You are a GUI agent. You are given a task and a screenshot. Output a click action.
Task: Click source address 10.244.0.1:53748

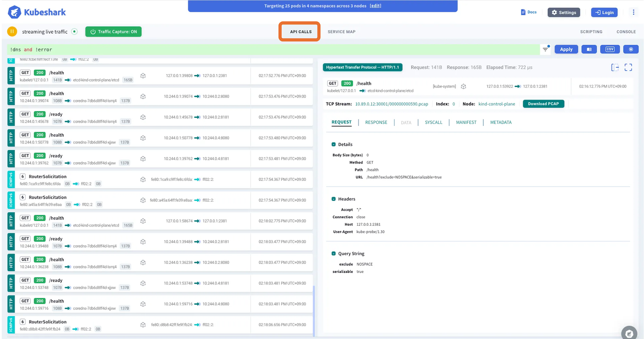tap(178, 283)
